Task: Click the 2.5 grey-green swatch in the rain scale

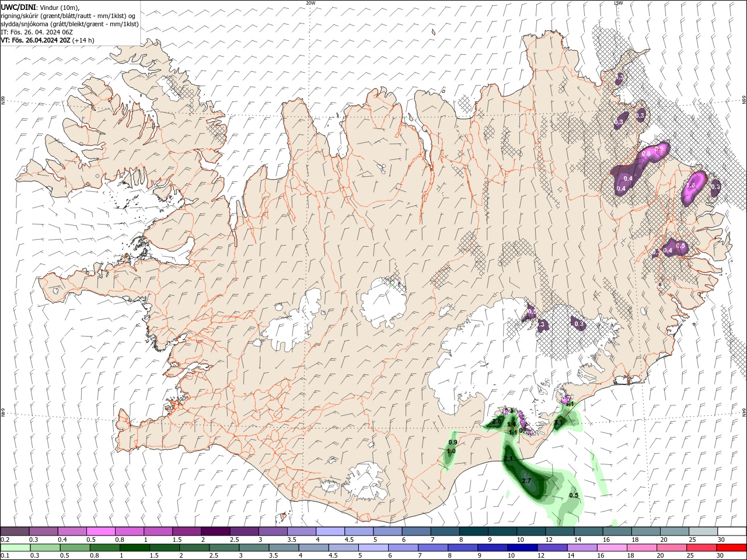Action: tap(224, 547)
